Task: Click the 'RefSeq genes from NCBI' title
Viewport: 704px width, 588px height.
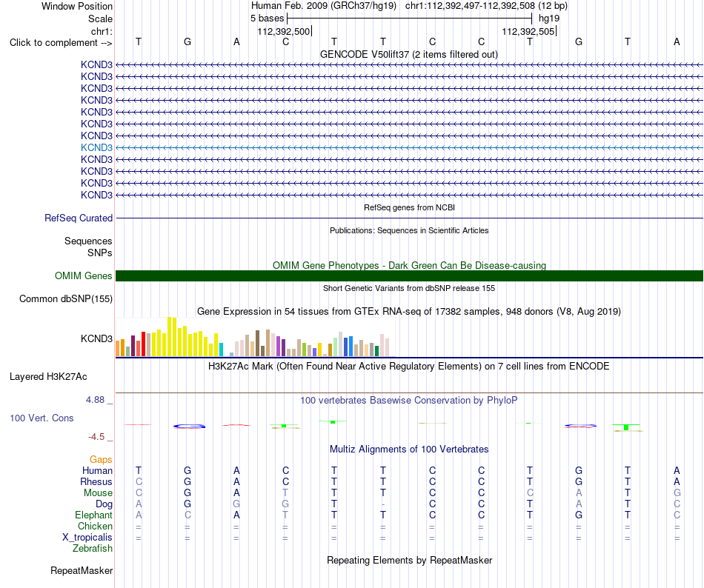Action: coord(409,207)
